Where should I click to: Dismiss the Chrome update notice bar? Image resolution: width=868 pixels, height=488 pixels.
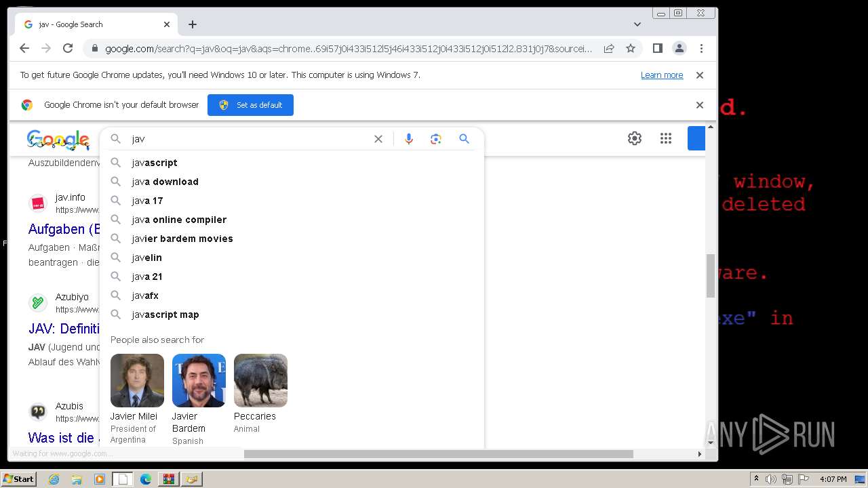point(700,75)
